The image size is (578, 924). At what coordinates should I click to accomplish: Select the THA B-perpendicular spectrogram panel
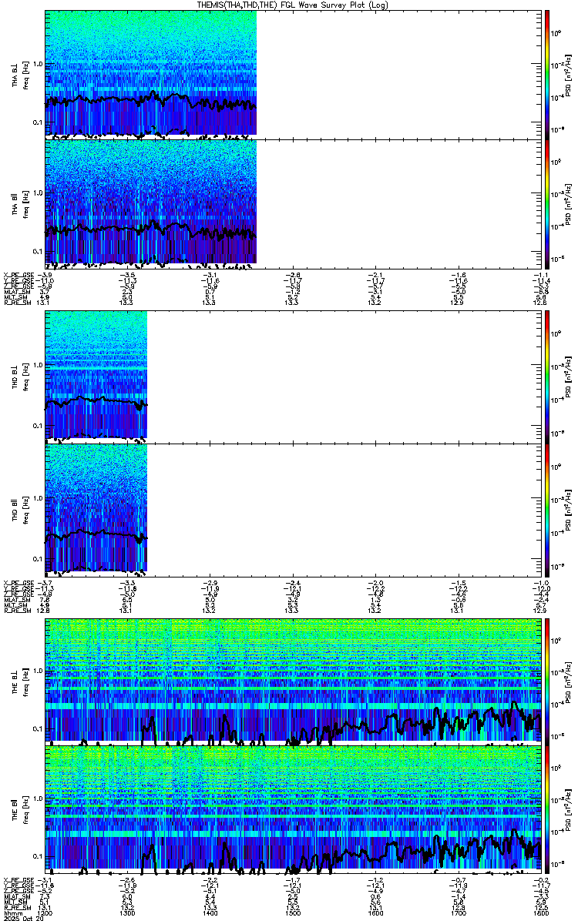click(293, 73)
